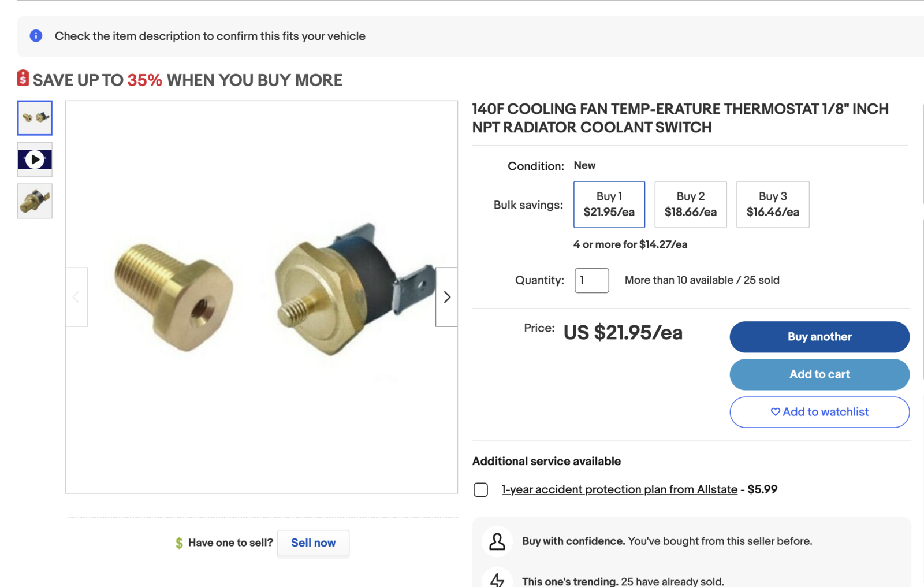Viewport: 924px width, 587px height.
Task: Click the blue info icon in banner
Action: pyautogui.click(x=36, y=36)
